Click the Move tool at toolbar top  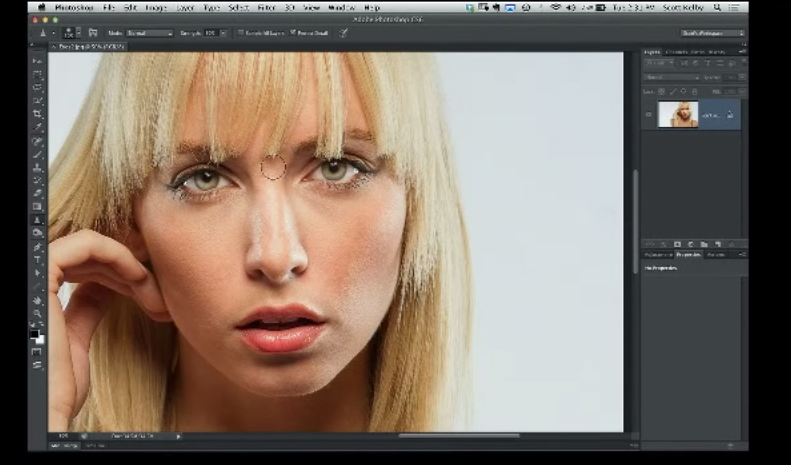(38, 61)
